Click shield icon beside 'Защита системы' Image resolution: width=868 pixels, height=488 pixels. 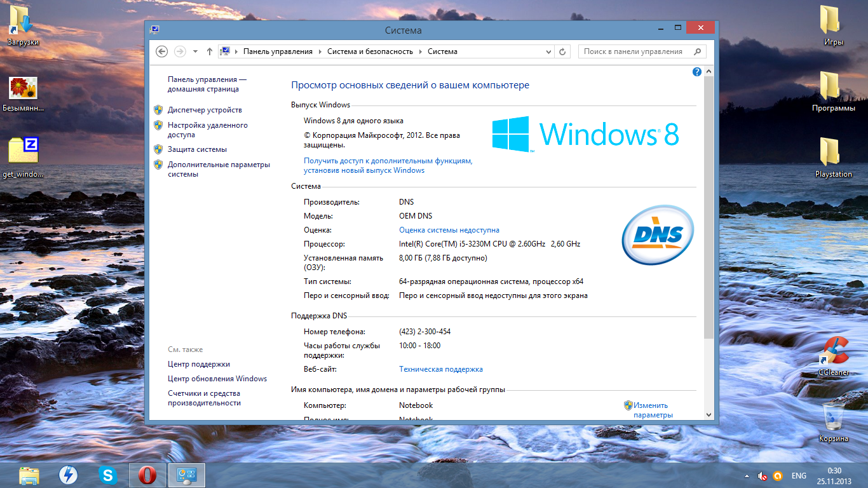coord(158,149)
